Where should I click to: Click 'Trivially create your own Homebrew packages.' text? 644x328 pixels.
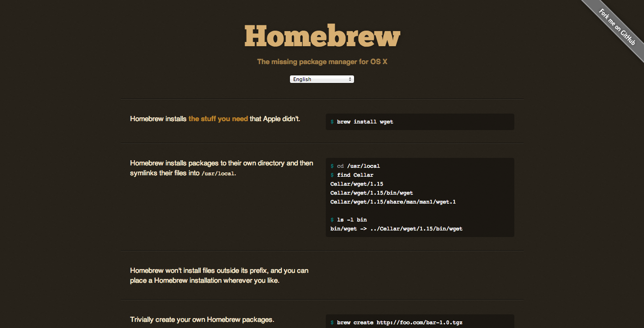pos(202,320)
